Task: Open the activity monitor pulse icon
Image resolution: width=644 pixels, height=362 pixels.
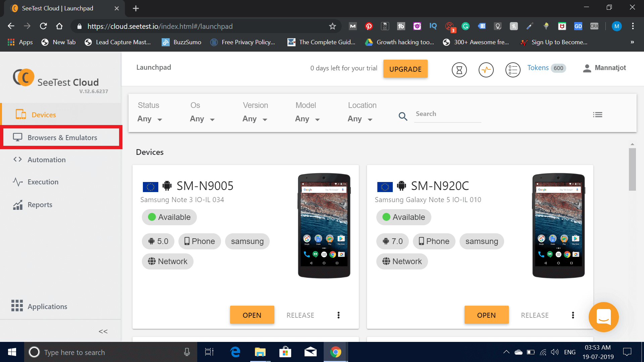Action: pyautogui.click(x=486, y=70)
